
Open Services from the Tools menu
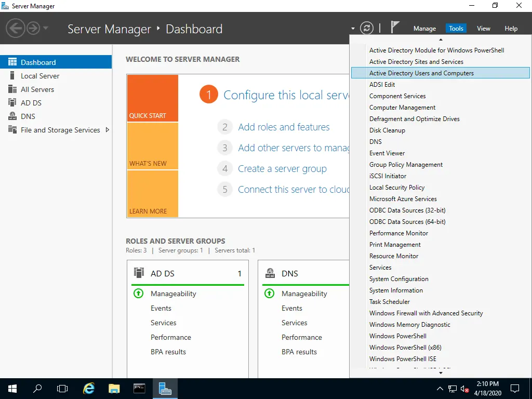[441, 268]
